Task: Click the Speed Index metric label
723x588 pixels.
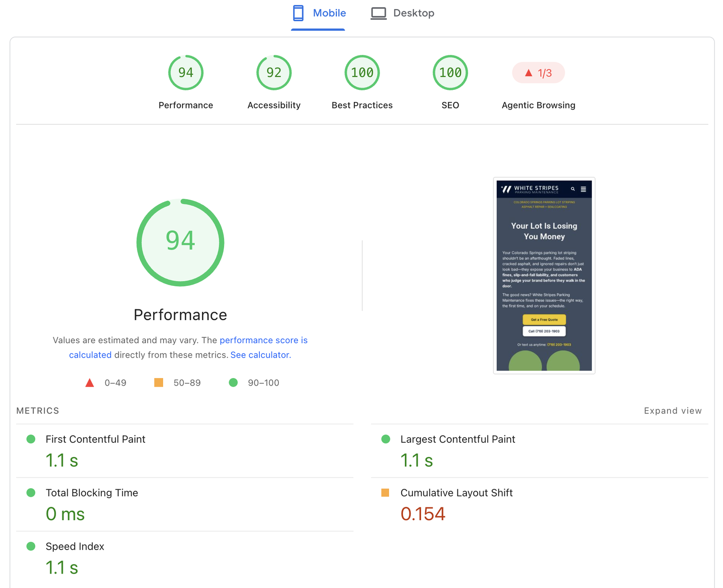Action: (75, 546)
